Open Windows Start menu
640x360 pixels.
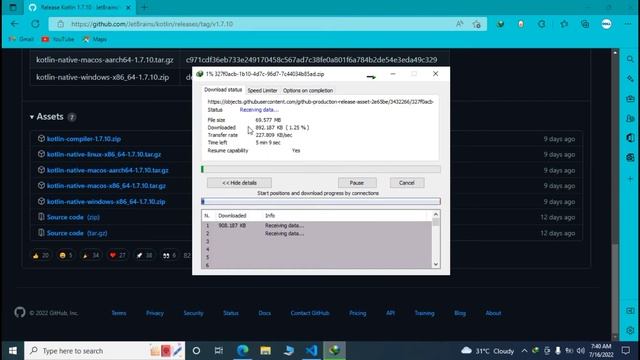click(13, 351)
